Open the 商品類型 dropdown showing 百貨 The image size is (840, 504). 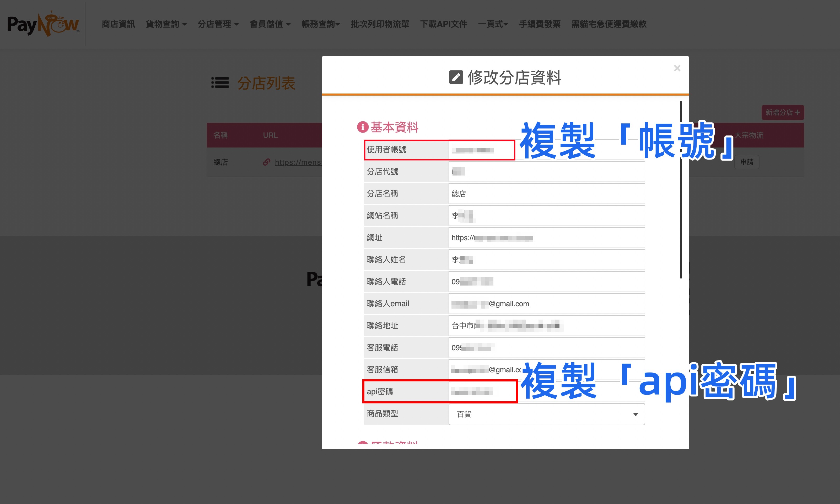point(547,414)
